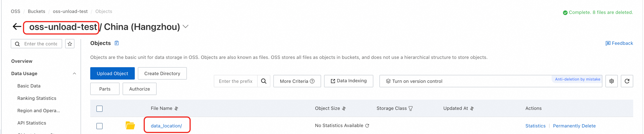The width and height of the screenshot is (644, 134).
Task: Click the star favorites icon in sidebar
Action: coord(70,44)
